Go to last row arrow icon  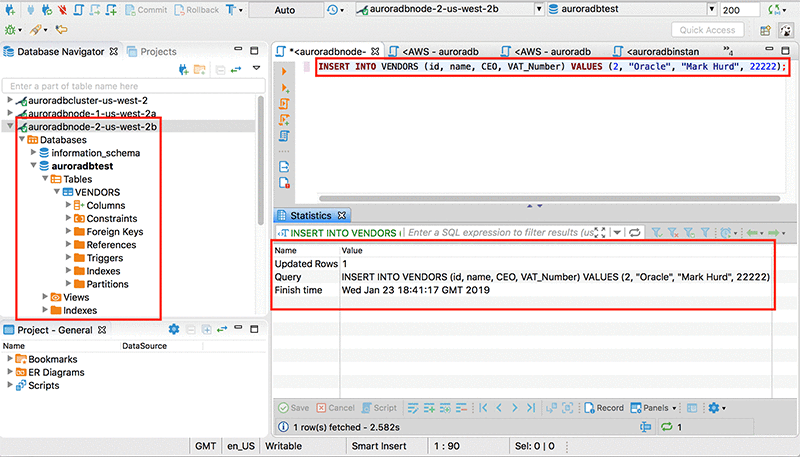pyautogui.click(x=531, y=408)
